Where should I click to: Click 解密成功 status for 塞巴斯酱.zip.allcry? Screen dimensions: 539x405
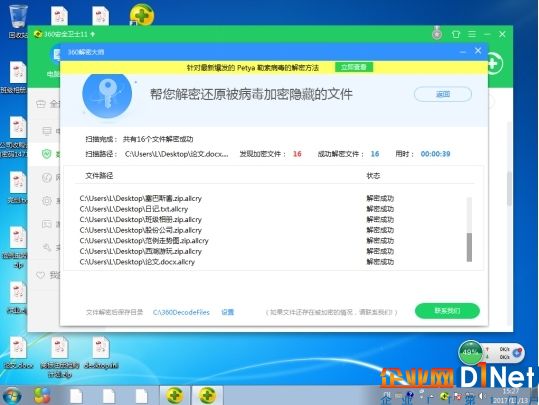(380, 198)
